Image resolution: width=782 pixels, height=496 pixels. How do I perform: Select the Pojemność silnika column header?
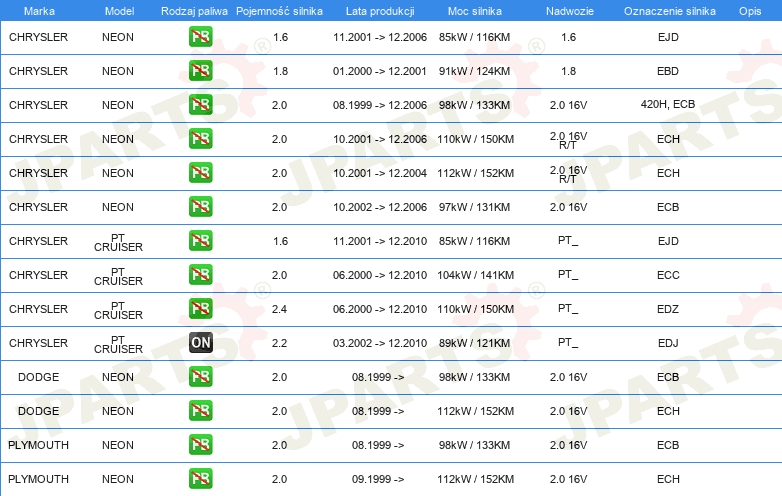pos(279,10)
